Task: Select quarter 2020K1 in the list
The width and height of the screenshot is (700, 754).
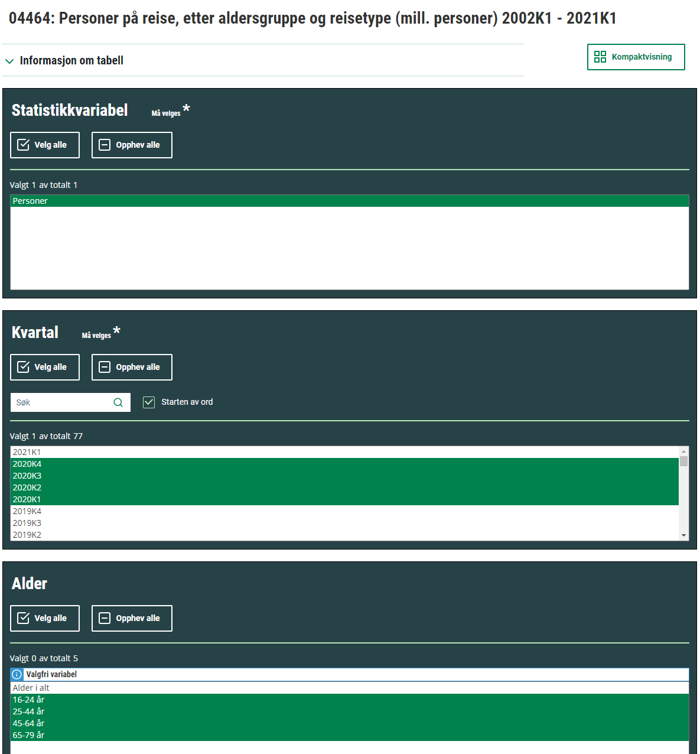Action: pyautogui.click(x=344, y=499)
